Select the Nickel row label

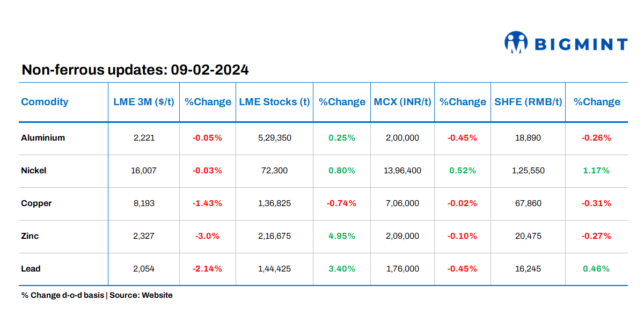pos(34,171)
